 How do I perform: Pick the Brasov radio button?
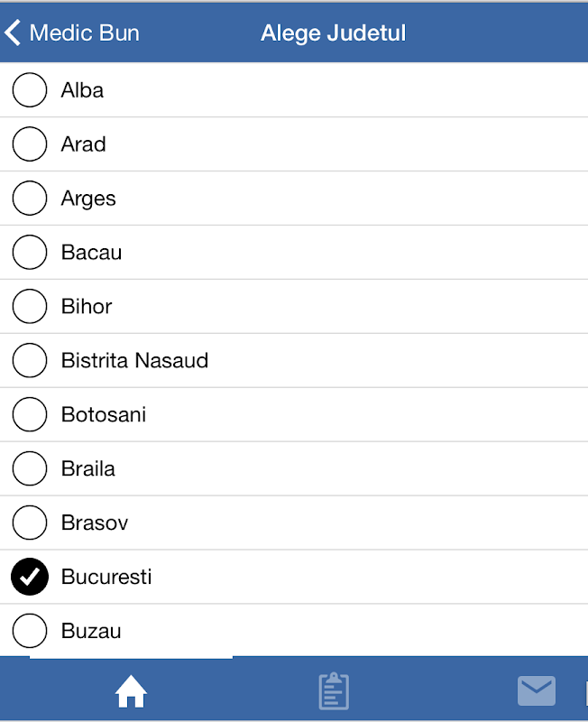(30, 523)
